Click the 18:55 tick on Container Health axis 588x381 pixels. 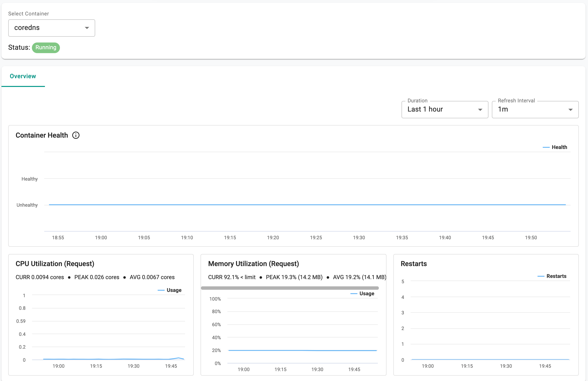click(58, 238)
